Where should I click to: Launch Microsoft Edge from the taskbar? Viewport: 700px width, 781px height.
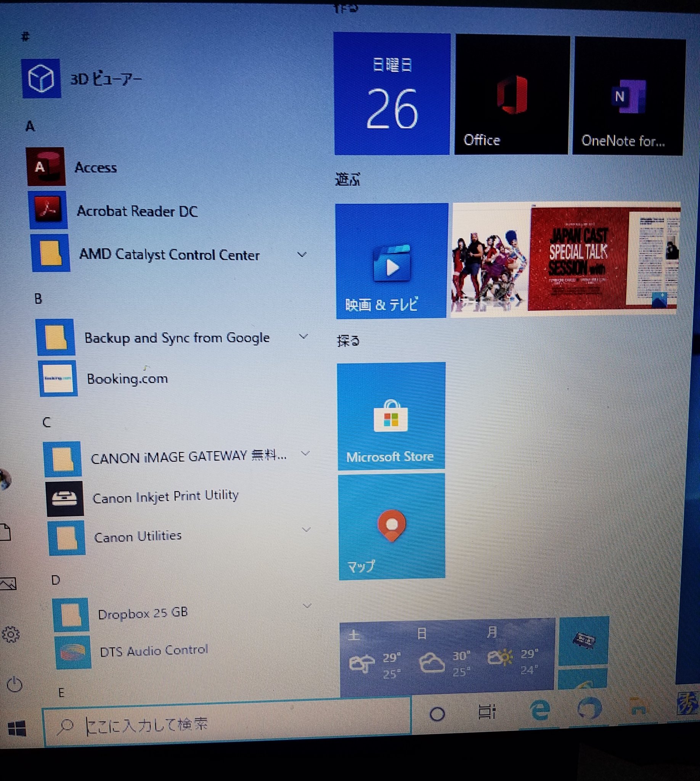click(539, 710)
